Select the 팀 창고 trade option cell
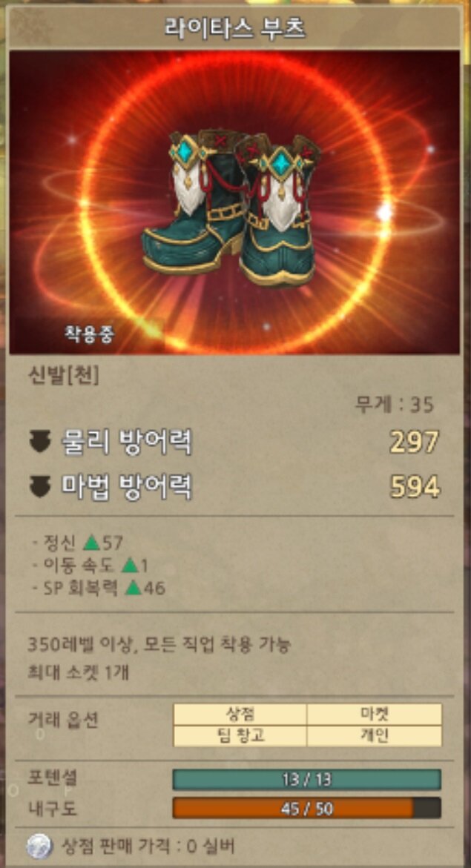The image size is (471, 868). (240, 736)
